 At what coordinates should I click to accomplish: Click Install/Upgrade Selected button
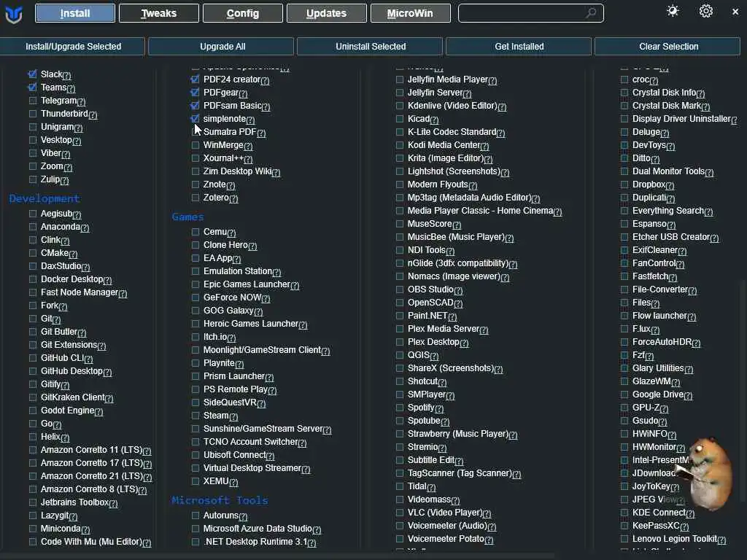click(72, 46)
